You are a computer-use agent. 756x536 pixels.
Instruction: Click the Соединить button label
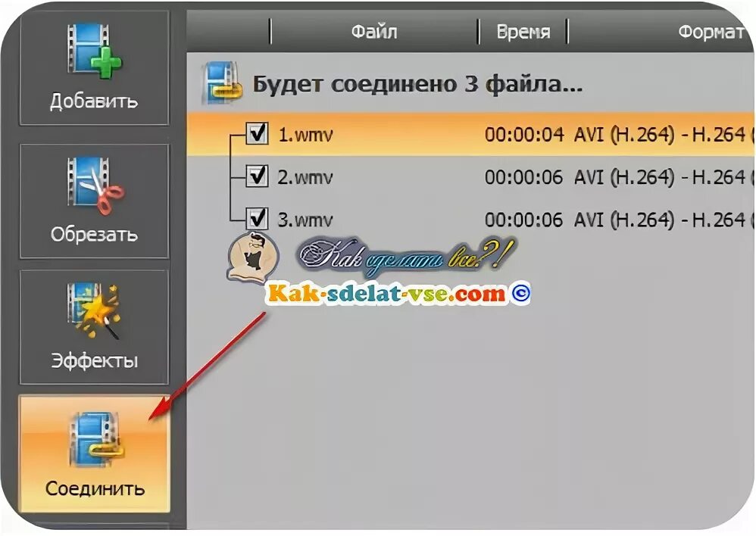95,489
